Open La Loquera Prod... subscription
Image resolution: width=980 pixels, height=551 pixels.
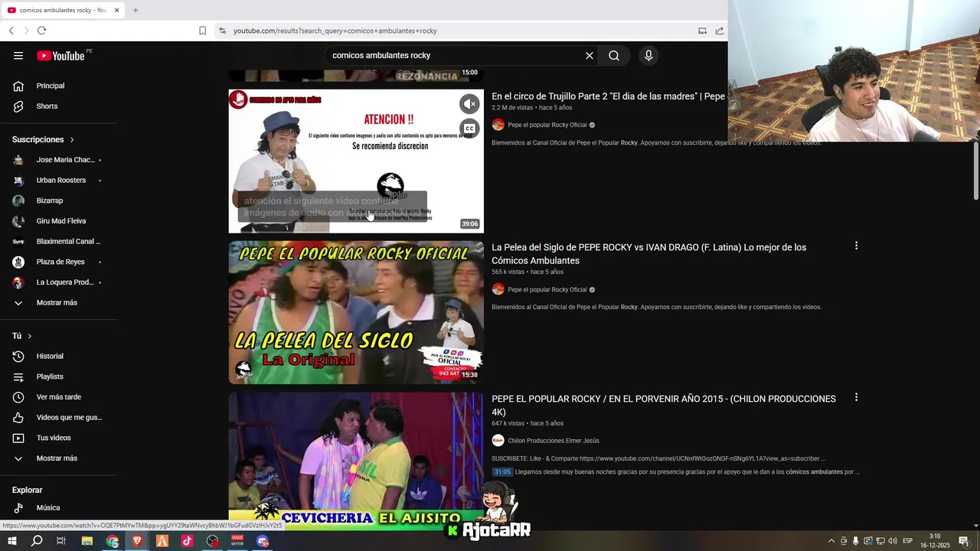coord(59,282)
